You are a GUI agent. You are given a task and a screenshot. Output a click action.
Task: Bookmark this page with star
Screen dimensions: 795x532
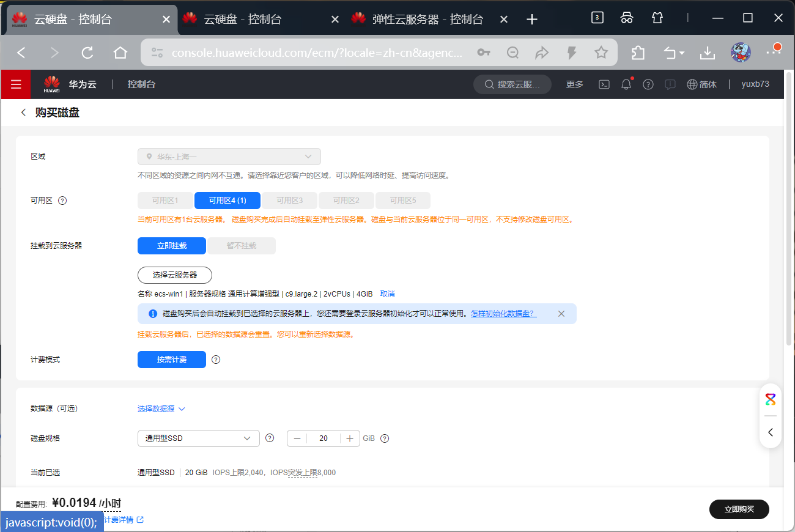click(x=601, y=53)
